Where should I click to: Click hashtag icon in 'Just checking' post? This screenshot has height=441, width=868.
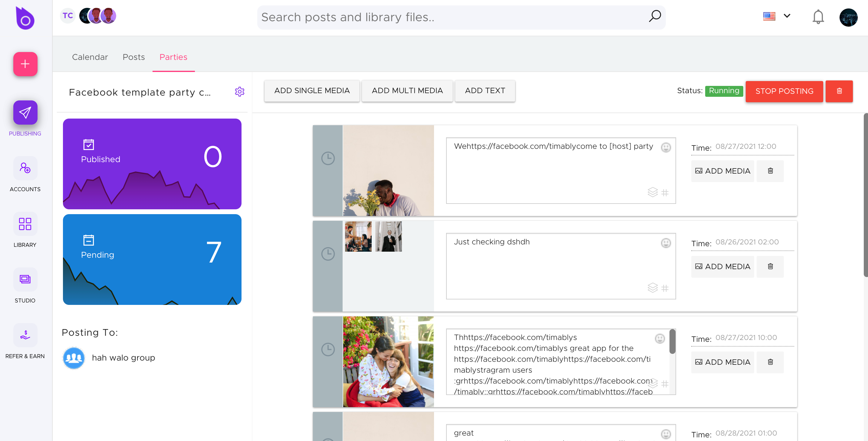pos(665,288)
